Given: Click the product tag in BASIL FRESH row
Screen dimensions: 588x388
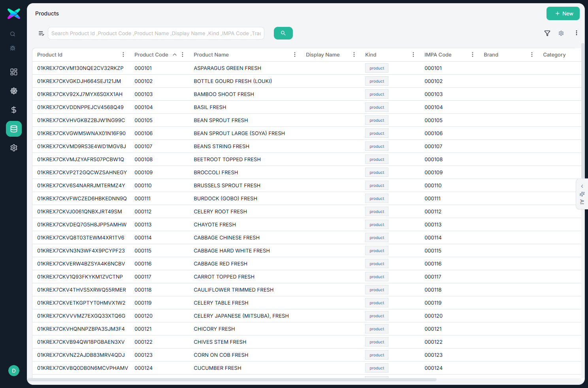Looking at the screenshot, I should (x=377, y=107).
